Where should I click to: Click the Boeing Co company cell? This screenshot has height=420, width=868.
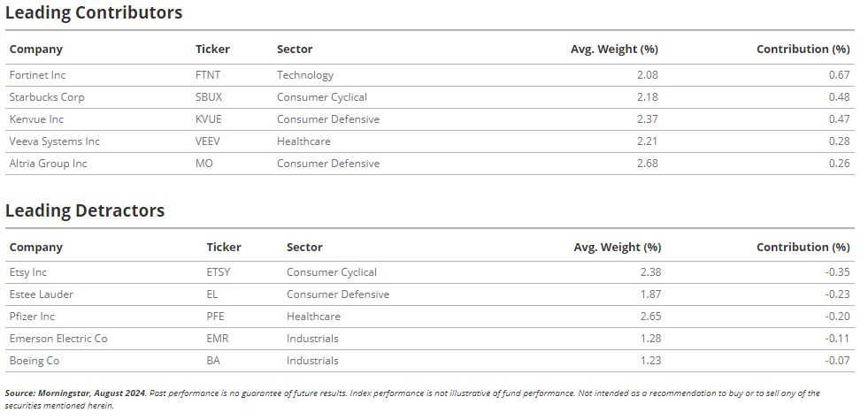(35, 362)
